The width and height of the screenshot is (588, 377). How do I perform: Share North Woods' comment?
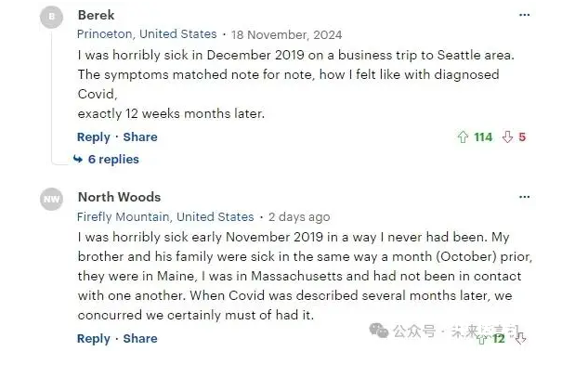(x=140, y=338)
